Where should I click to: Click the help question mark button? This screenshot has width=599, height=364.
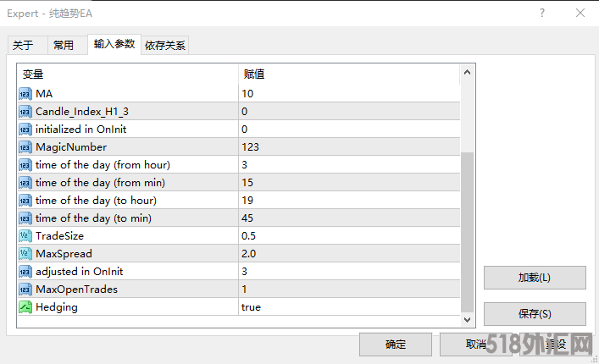[x=541, y=14]
